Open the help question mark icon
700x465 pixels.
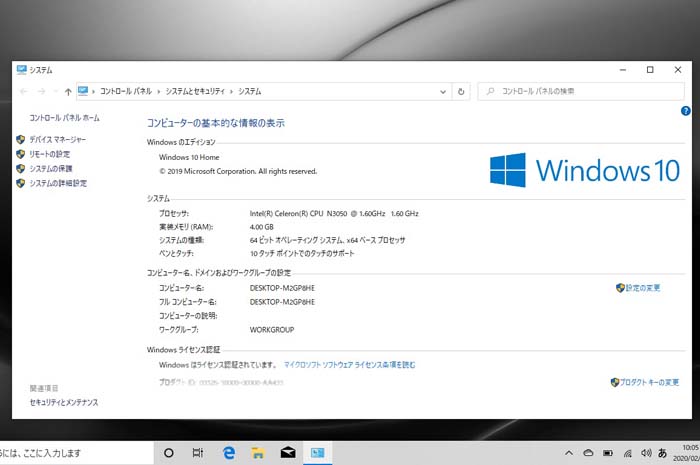(686, 111)
